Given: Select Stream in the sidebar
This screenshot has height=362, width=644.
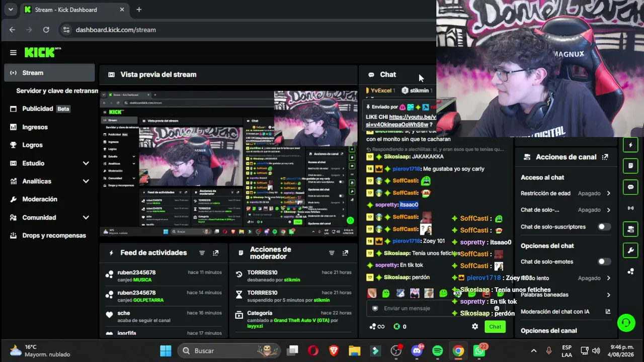Looking at the screenshot, I should tap(49, 73).
